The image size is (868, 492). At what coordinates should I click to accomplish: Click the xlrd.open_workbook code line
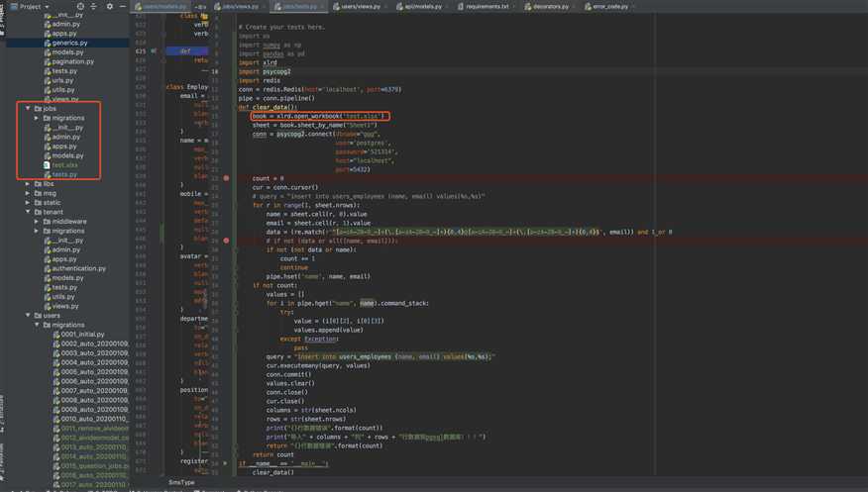pos(318,116)
